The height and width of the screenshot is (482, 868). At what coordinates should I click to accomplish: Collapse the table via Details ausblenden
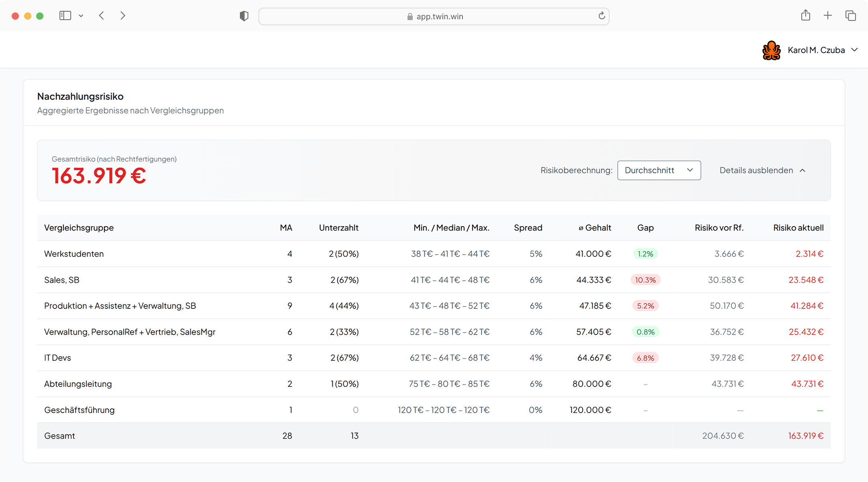tap(762, 170)
